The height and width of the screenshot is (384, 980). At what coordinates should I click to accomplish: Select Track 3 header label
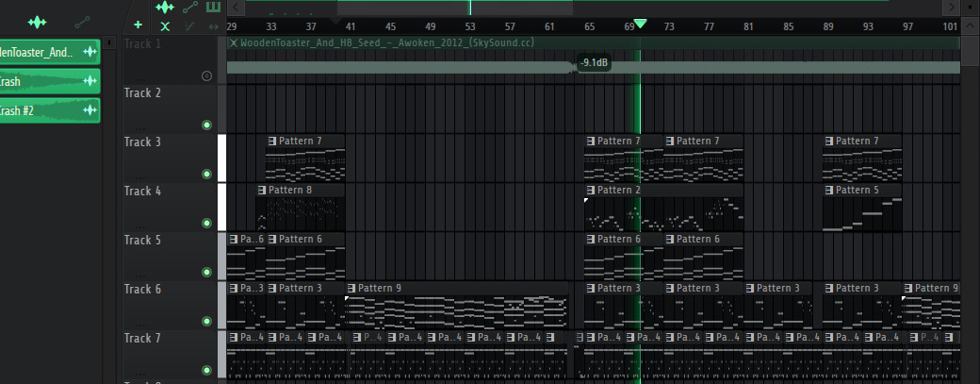coord(142,142)
